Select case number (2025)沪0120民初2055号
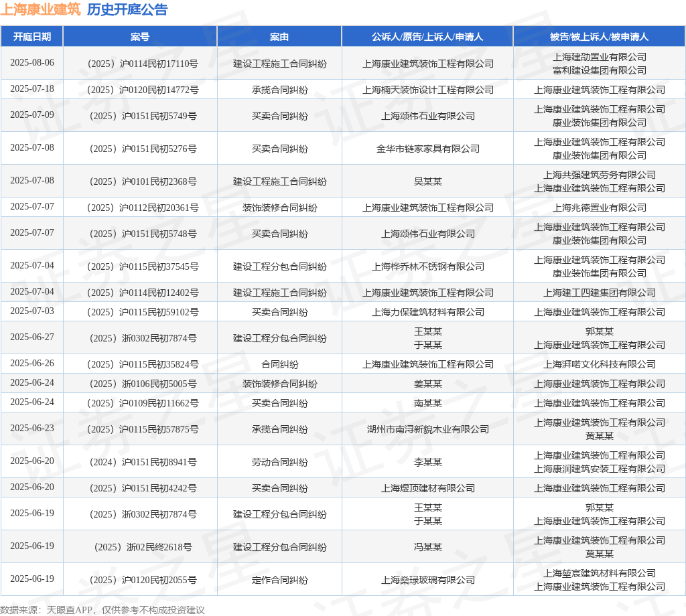Viewport: 686px width, 616px height. coord(143,580)
